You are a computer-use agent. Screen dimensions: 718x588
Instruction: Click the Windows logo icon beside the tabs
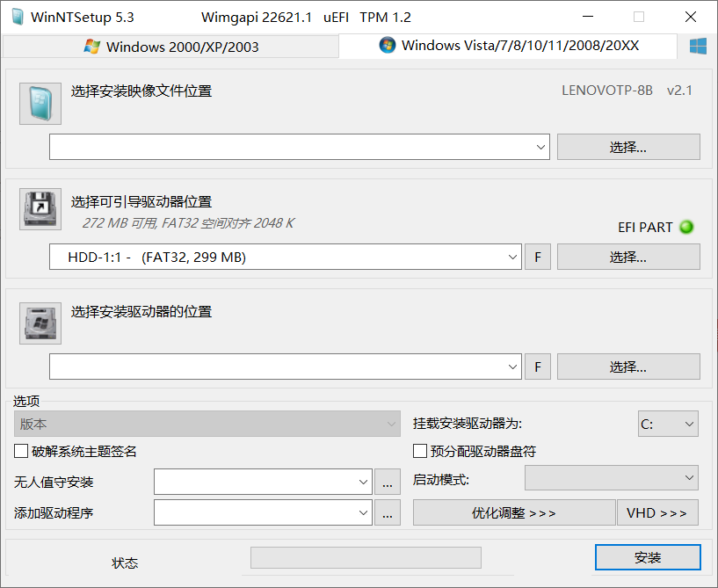698,47
